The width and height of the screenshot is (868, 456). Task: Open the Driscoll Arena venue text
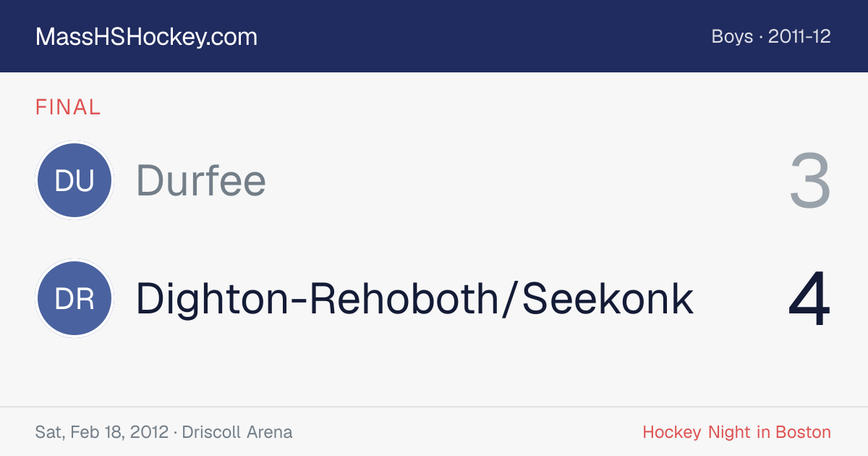pyautogui.click(x=237, y=433)
